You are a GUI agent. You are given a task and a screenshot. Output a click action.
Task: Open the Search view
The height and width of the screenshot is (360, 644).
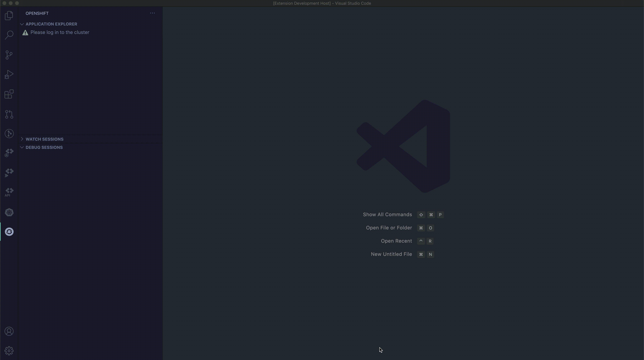(x=9, y=35)
